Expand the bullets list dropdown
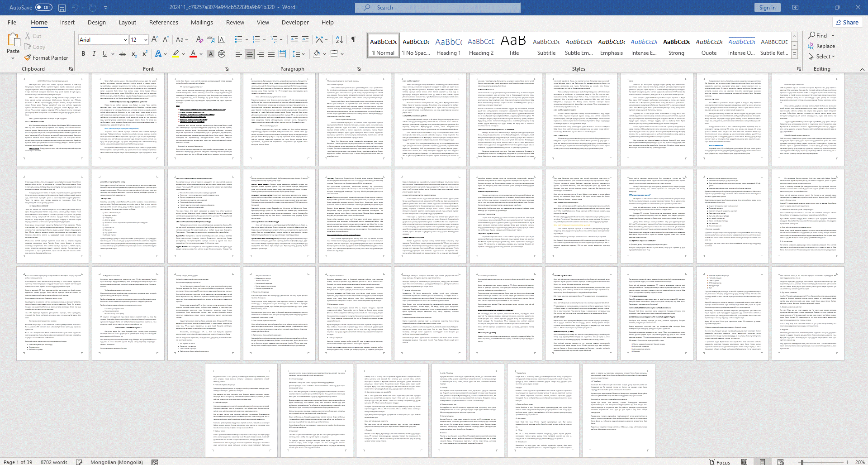The height and width of the screenshot is (465, 868). (x=247, y=39)
